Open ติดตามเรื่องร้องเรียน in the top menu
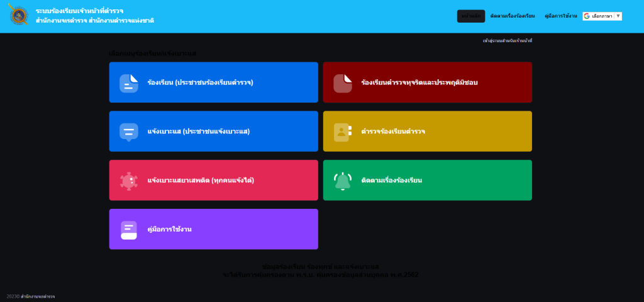644x302 pixels. (513, 16)
